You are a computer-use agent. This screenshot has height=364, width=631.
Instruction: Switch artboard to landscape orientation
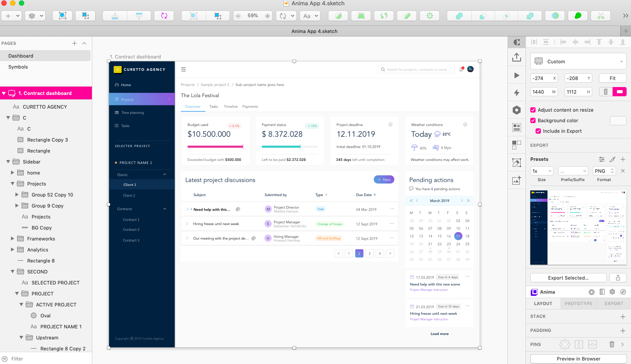[620, 92]
